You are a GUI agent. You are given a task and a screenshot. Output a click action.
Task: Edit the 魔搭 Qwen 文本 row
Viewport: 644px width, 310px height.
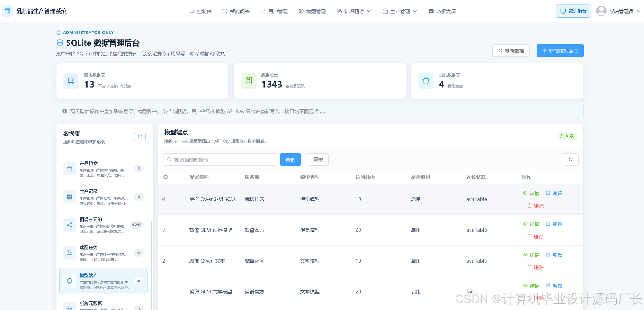[554, 255]
